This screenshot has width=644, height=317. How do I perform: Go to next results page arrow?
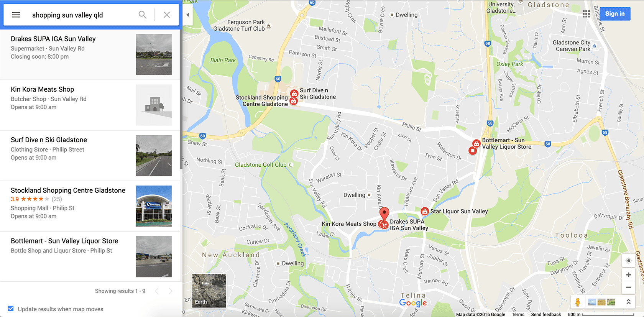click(170, 291)
